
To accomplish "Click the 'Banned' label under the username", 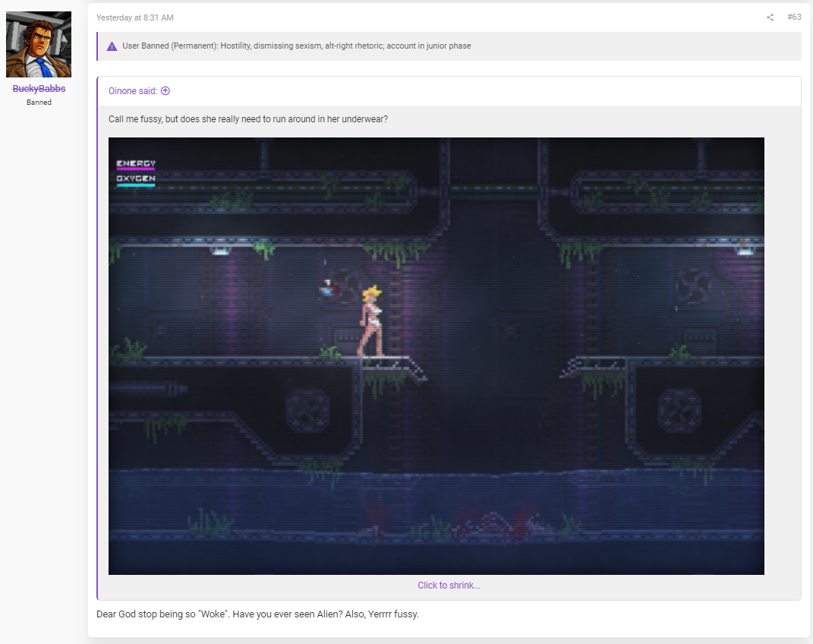I will point(39,103).
